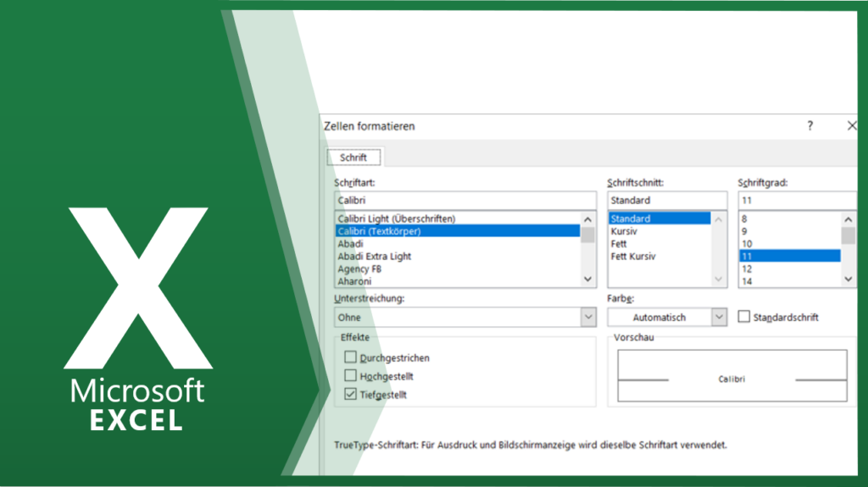Choose the Abadi font
868x487 pixels.
coord(457,244)
